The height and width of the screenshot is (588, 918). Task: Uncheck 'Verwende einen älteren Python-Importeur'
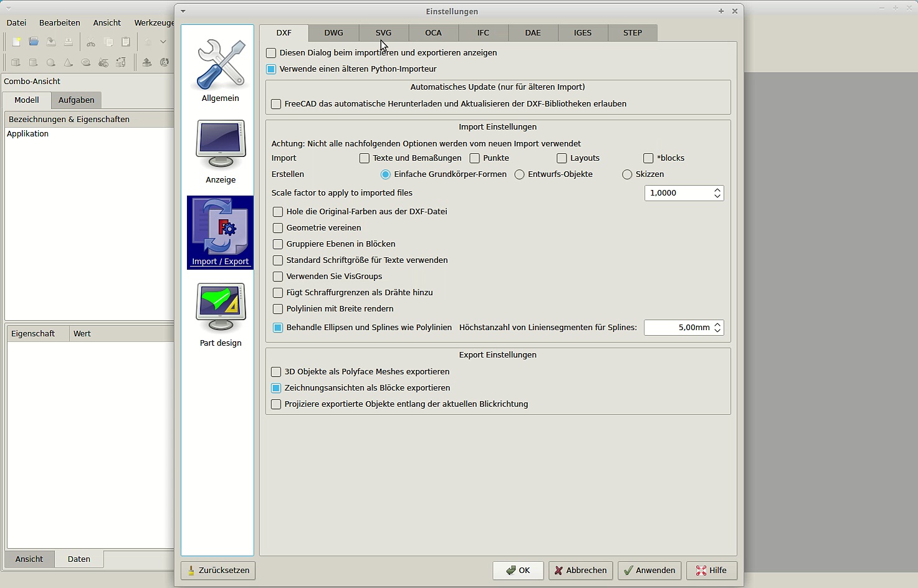tap(271, 69)
